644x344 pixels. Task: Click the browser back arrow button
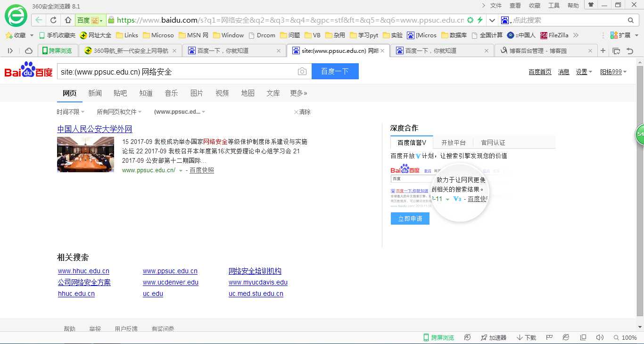(x=39, y=20)
